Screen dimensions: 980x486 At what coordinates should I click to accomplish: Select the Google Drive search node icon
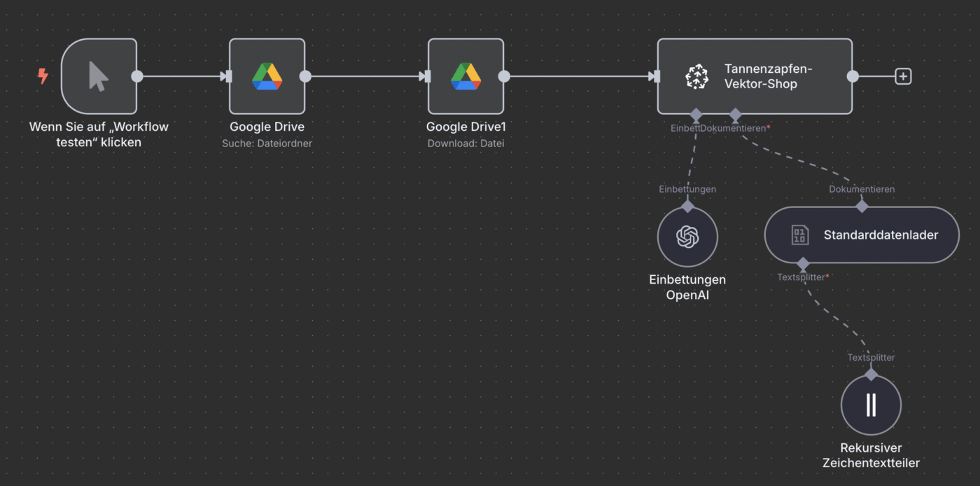click(x=267, y=76)
